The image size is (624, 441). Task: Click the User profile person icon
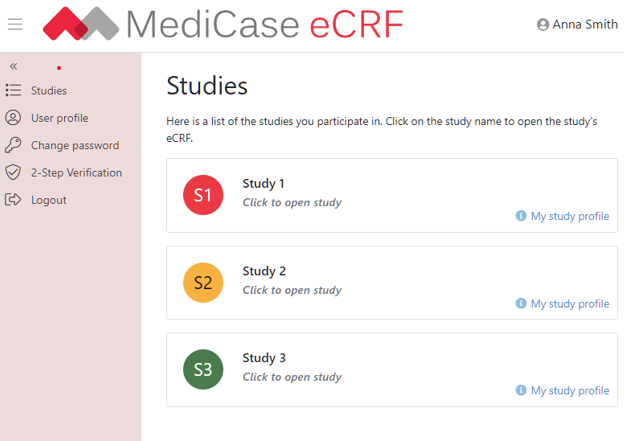point(13,118)
